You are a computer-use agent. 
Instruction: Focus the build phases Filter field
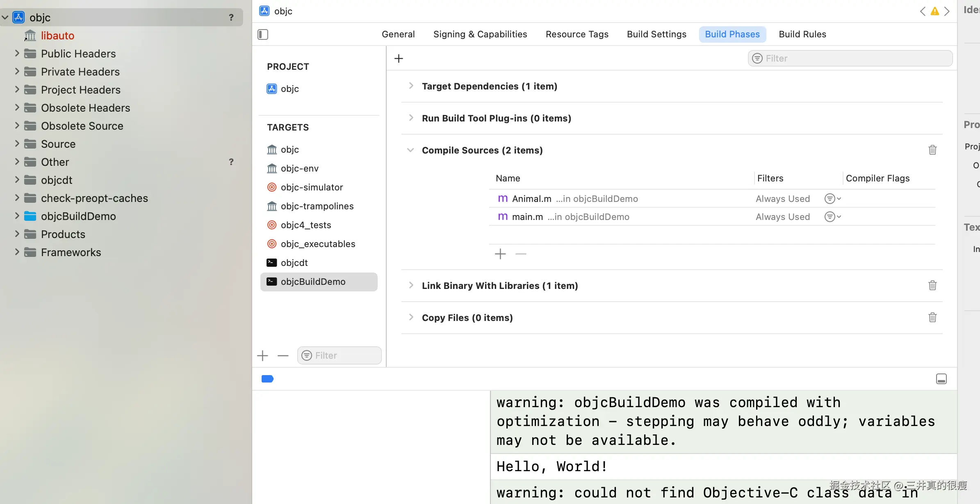pos(850,58)
